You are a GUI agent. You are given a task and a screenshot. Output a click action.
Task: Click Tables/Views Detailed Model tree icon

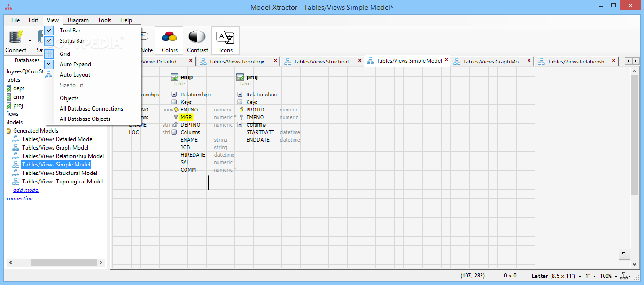(x=16, y=139)
